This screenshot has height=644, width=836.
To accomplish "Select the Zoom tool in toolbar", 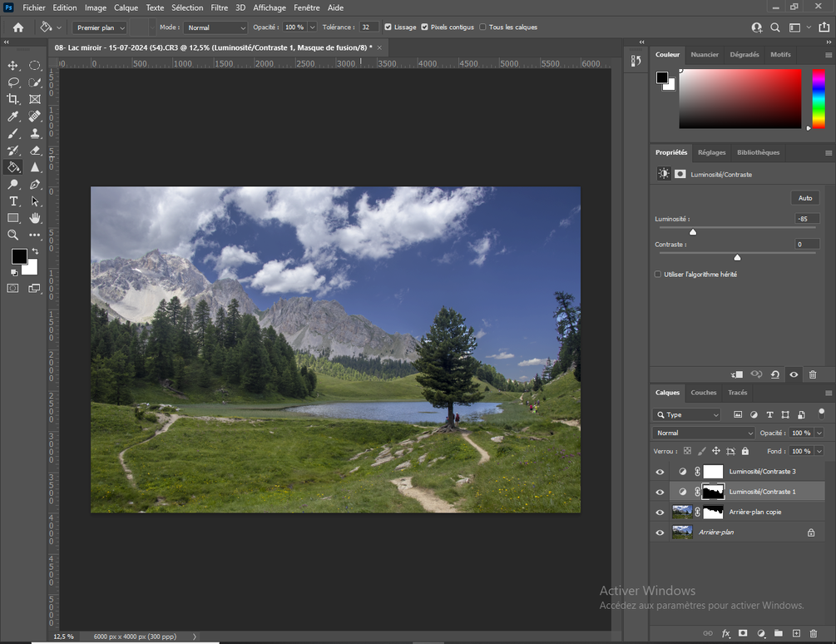I will click(x=12, y=235).
